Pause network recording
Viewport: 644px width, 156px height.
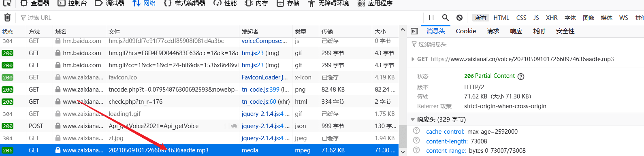[431, 17]
